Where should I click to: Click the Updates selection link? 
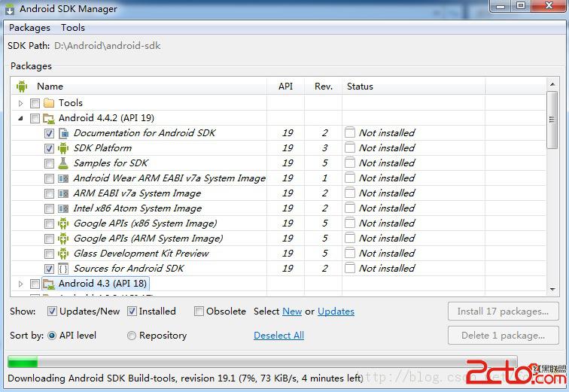pyautogui.click(x=336, y=311)
